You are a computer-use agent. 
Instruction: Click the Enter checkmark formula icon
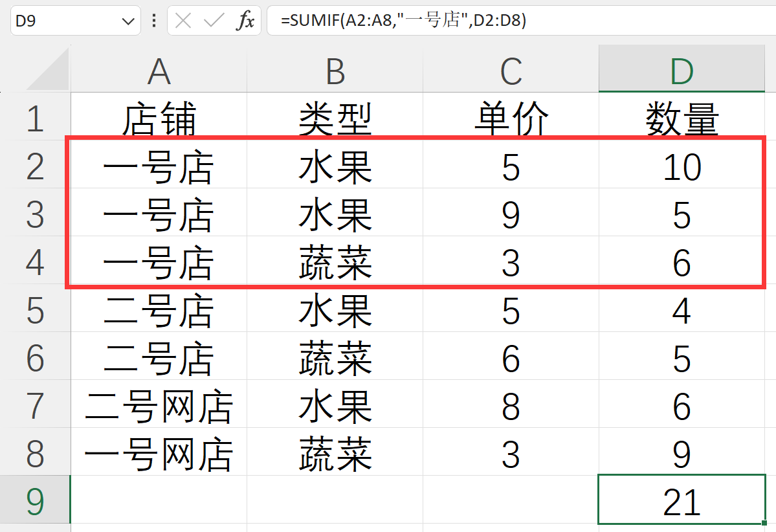pyautogui.click(x=214, y=21)
